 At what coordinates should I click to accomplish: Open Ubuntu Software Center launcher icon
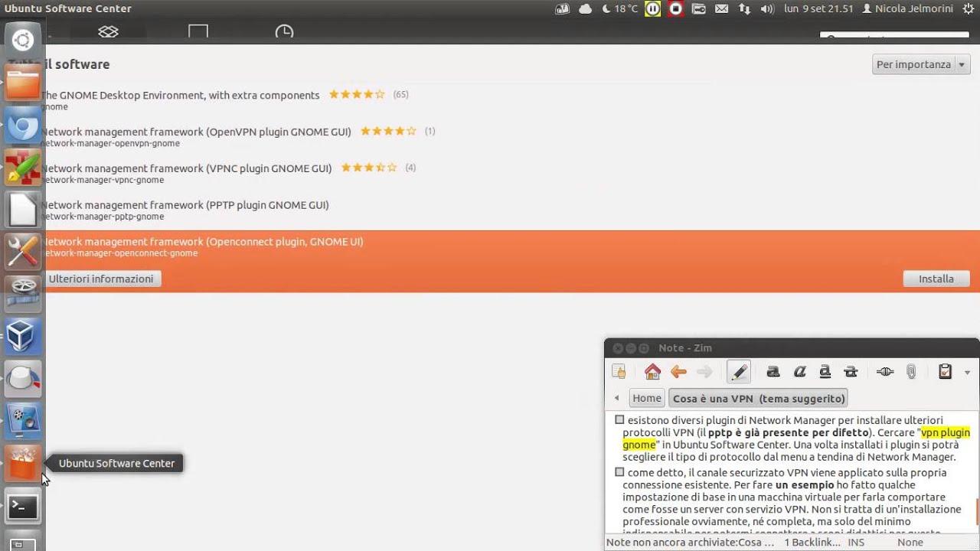pyautogui.click(x=23, y=464)
